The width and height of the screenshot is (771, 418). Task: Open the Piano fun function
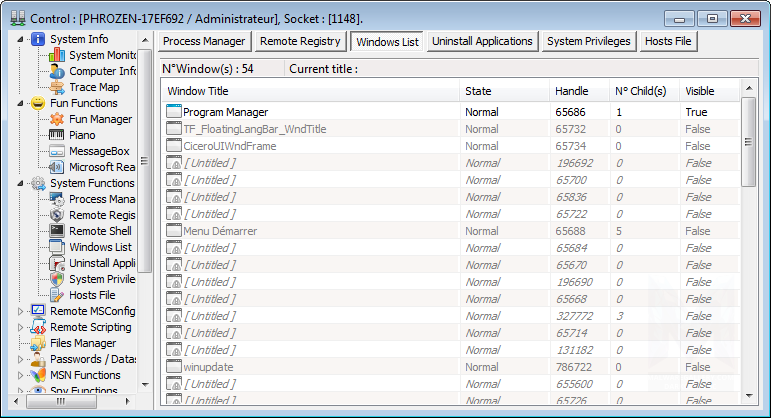click(82, 135)
